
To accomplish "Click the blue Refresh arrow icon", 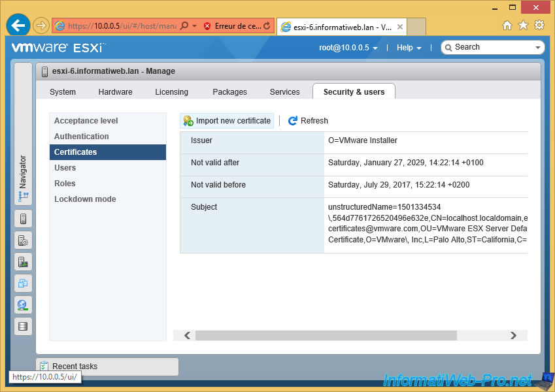I will [x=292, y=121].
